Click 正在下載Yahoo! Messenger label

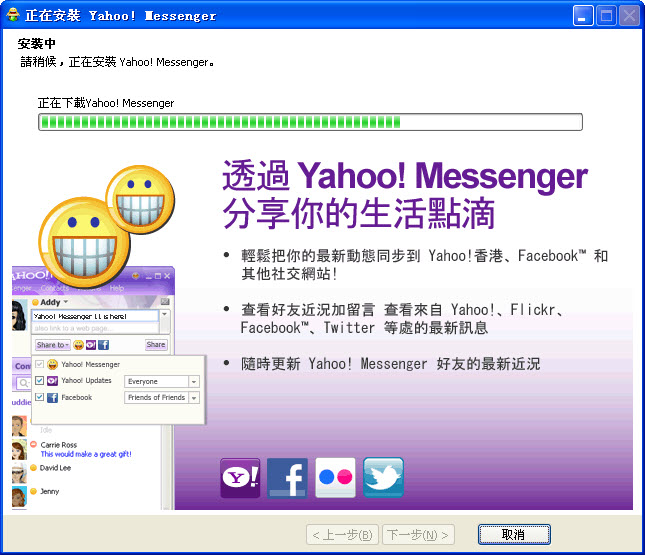106,103
